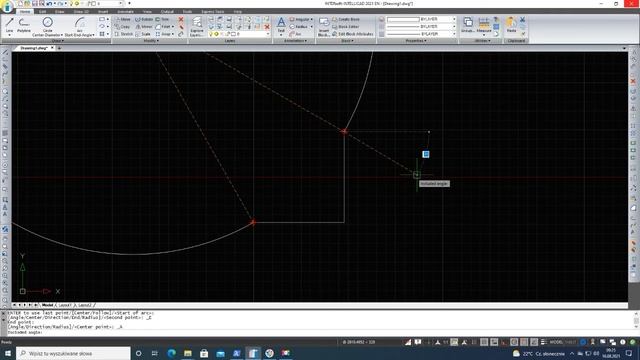Image resolution: width=640 pixels, height=360 pixels.
Task: Click the Copy tool in Modify panel
Action: (x=122, y=27)
